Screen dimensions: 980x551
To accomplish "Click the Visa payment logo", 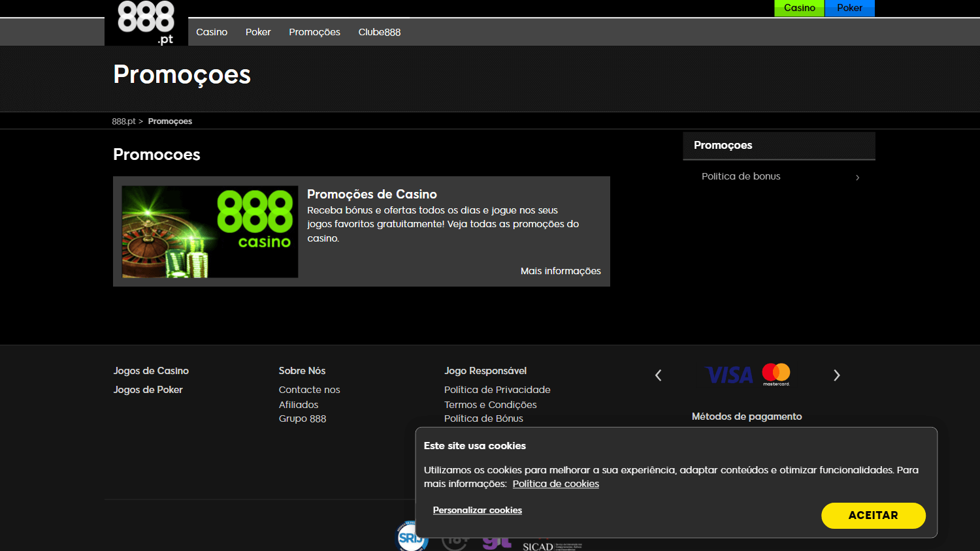I will (729, 375).
